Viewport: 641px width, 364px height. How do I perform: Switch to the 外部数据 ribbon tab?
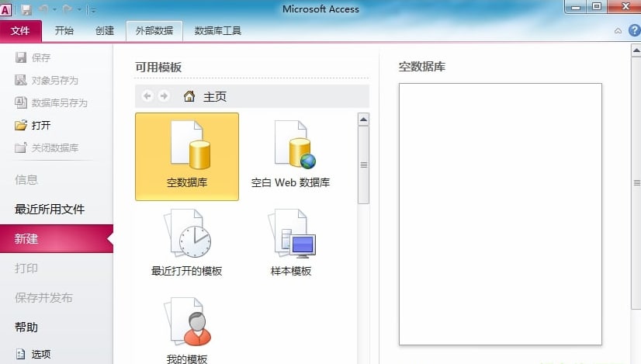click(154, 31)
